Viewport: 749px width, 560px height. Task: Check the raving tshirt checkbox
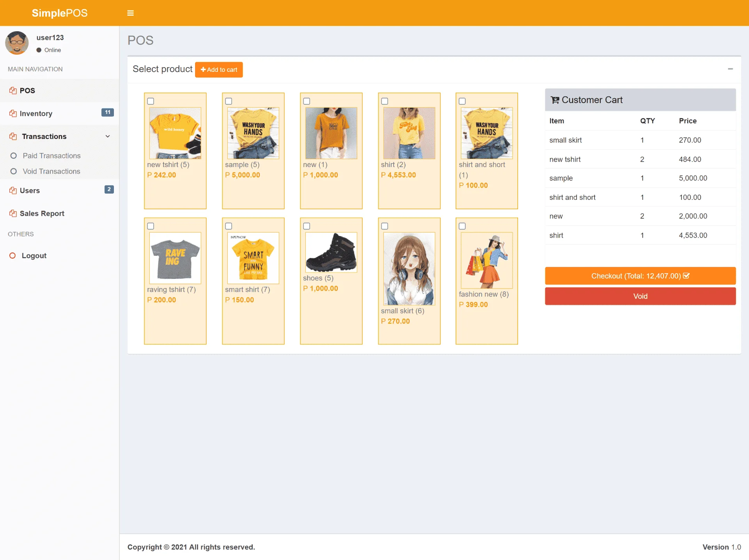(151, 226)
